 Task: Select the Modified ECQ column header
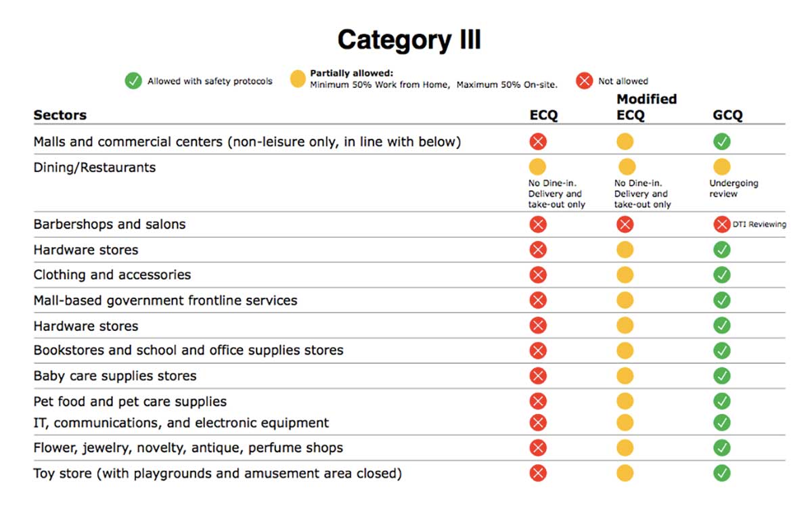click(x=646, y=107)
